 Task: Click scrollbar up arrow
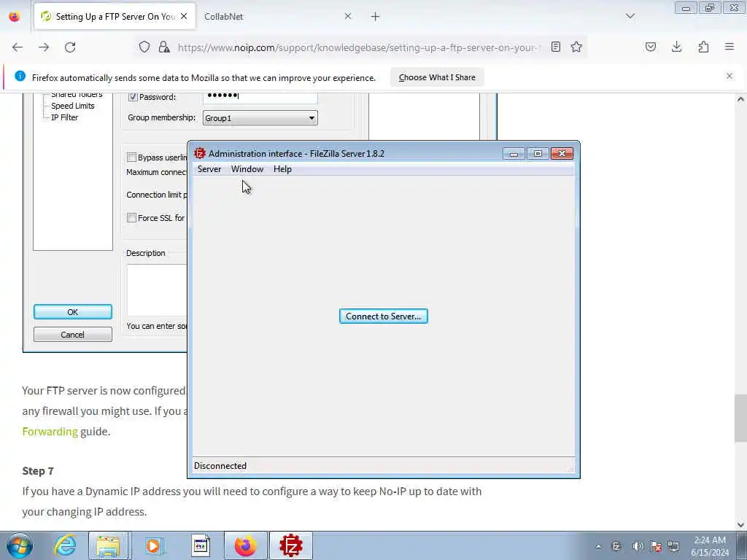(x=740, y=99)
